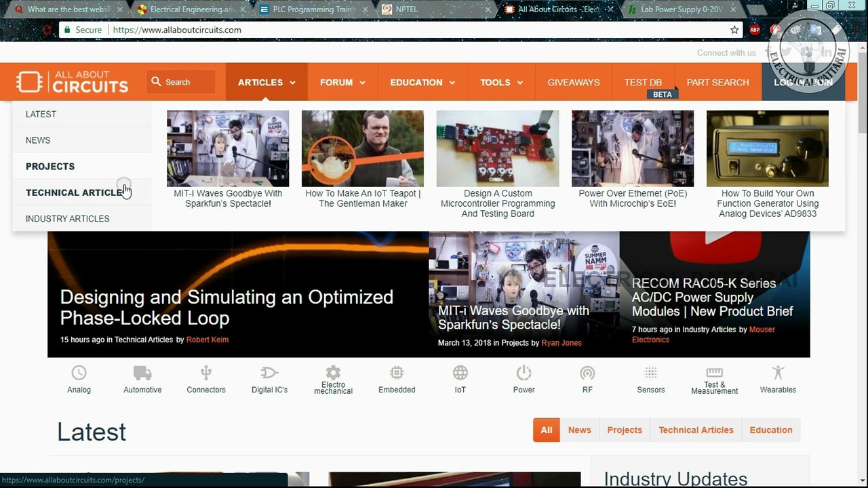Open the Custom Microcontroller Board thumbnail
Viewport: 868px width, 488px height.
(498, 148)
